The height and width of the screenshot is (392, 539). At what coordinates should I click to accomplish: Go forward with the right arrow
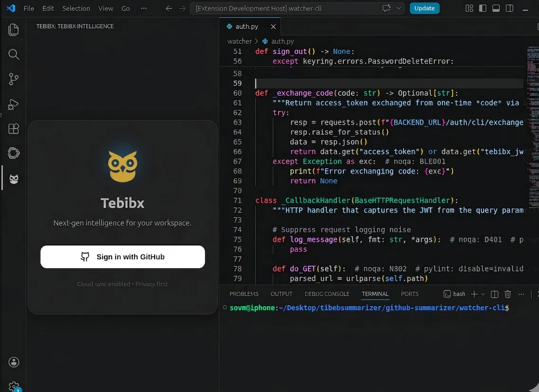pos(182,8)
